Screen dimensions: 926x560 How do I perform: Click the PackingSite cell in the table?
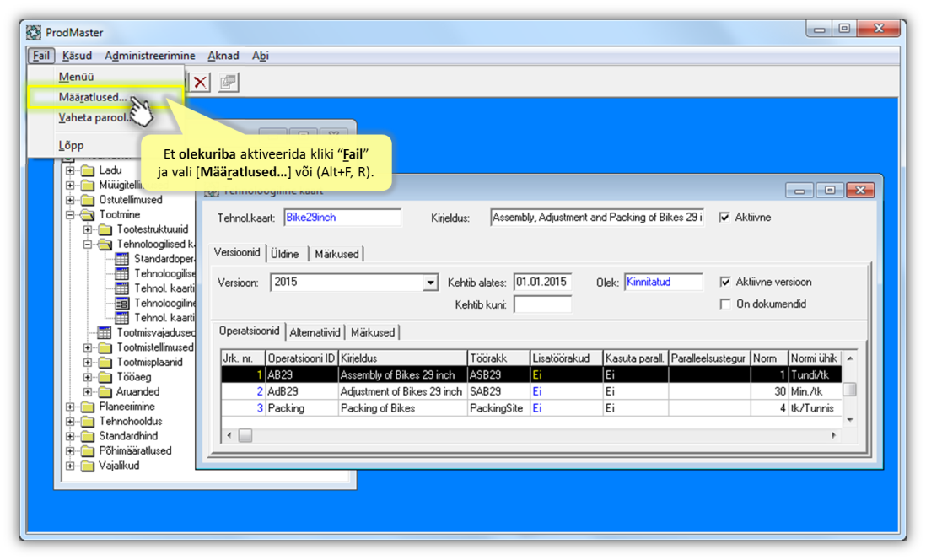[x=498, y=407]
